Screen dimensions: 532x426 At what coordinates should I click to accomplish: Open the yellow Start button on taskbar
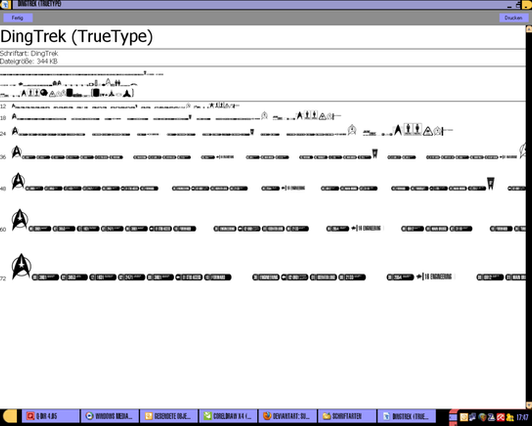[10, 416]
